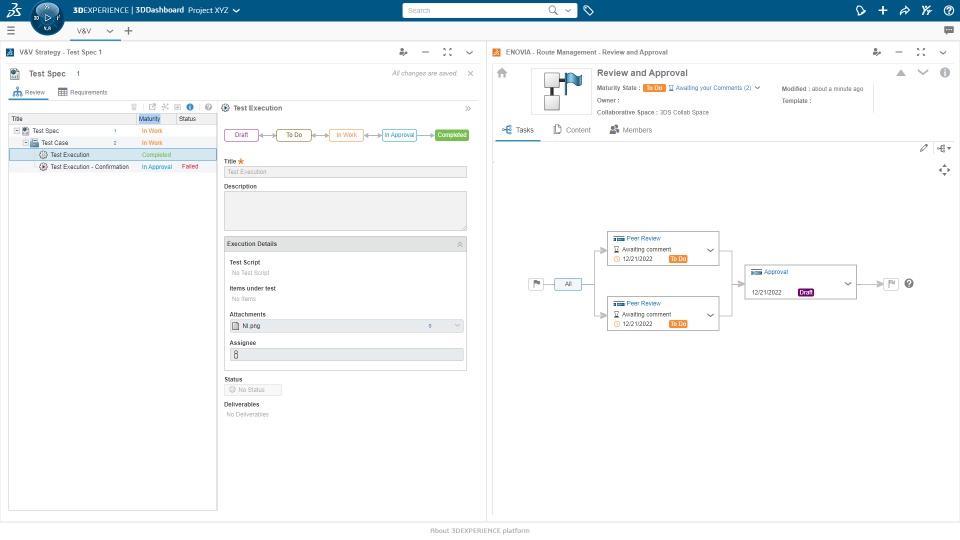This screenshot has height=540, width=960.
Task: Select Test Execution - Confirmation row
Action: (x=113, y=167)
